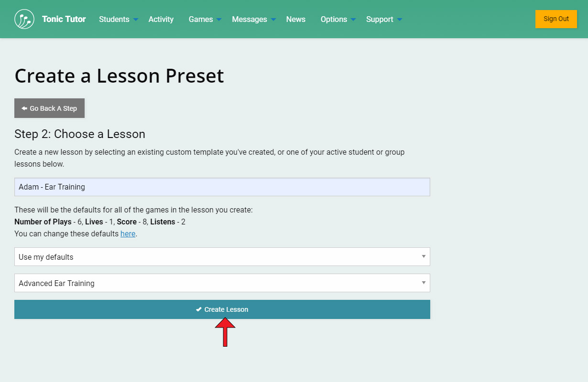Open the Advanced Ear Training dropdown
This screenshot has width=588, height=382.
click(222, 283)
